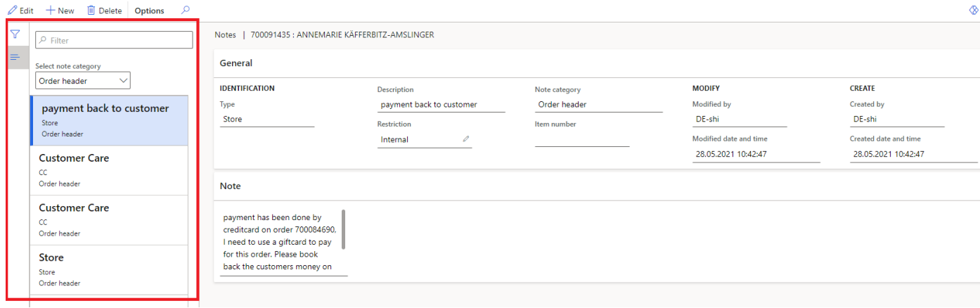Screen dimensions: 980x308
Task: Click the search magnifier in toolbar
Action: (186, 11)
